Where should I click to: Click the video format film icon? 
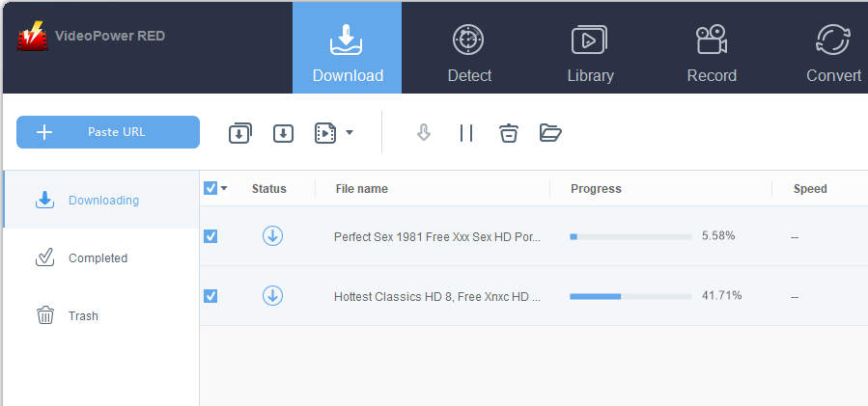(325, 133)
